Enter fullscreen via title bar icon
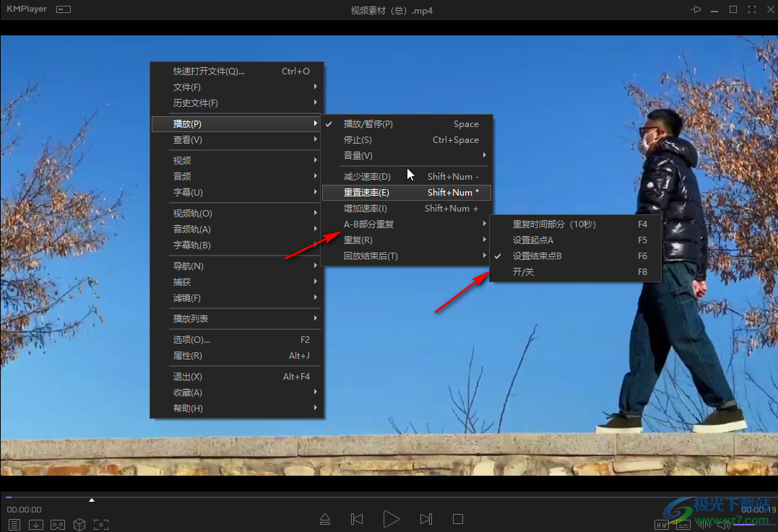Screen dimensions: 778x532 [x=752, y=9]
